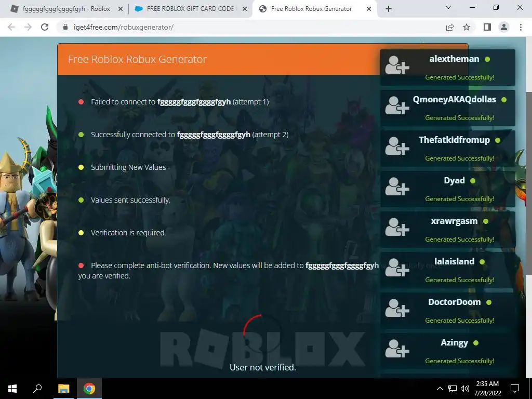Click the 'Verification is required.' line

(x=128, y=233)
